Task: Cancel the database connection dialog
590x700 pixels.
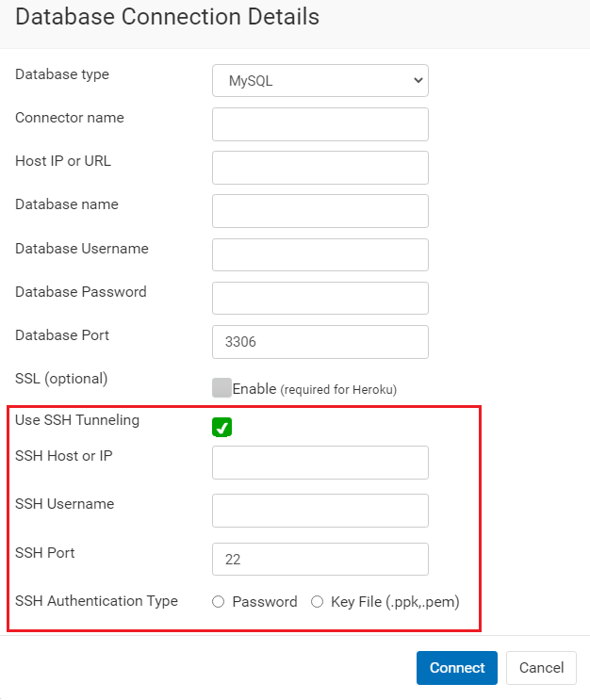Action: (x=541, y=667)
